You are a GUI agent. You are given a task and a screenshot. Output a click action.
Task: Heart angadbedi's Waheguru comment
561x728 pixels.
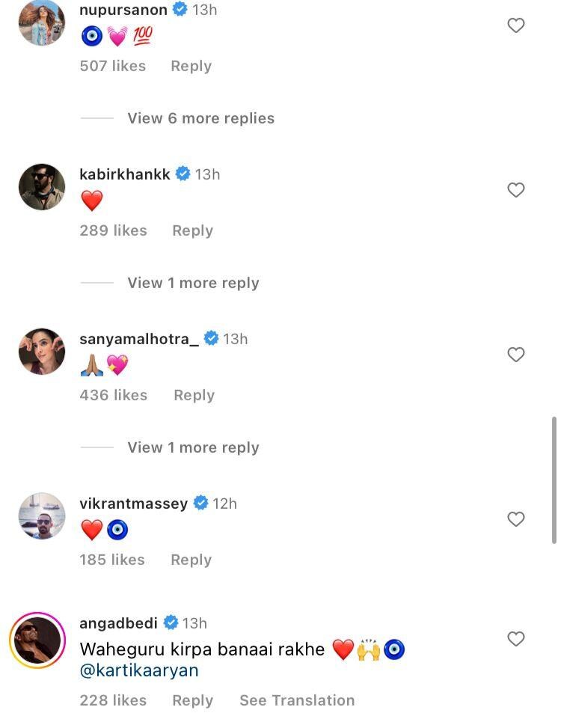click(516, 639)
